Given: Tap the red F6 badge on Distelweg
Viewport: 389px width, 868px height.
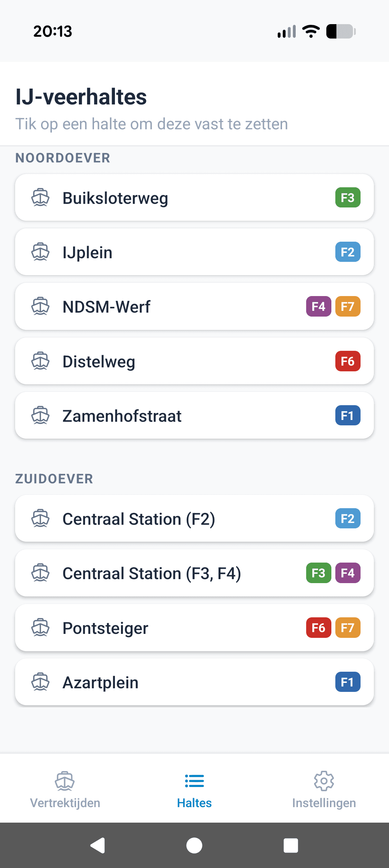Looking at the screenshot, I should coord(348,361).
